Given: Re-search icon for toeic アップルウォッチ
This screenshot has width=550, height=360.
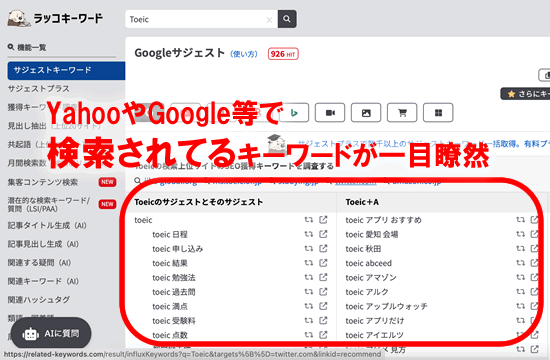Looking at the screenshot, I should click(521, 306).
